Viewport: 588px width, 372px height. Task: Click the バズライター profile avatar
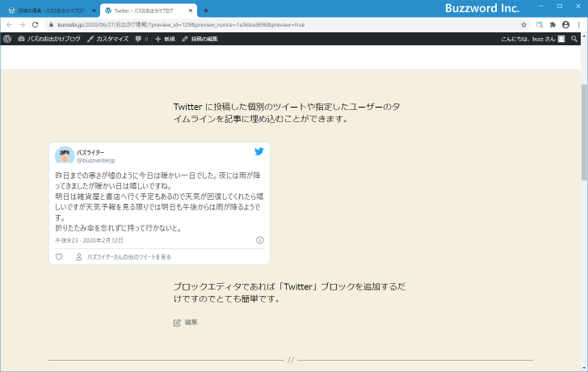point(65,155)
